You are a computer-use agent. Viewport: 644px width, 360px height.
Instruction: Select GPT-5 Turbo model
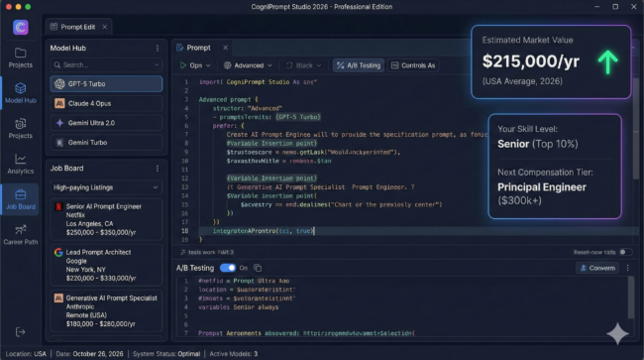click(106, 84)
